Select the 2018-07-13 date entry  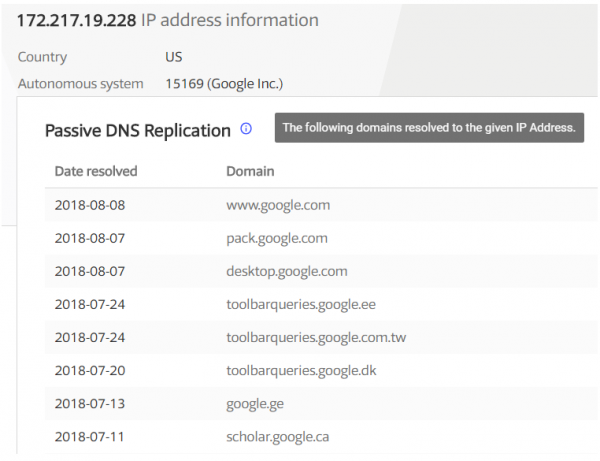tap(90, 404)
